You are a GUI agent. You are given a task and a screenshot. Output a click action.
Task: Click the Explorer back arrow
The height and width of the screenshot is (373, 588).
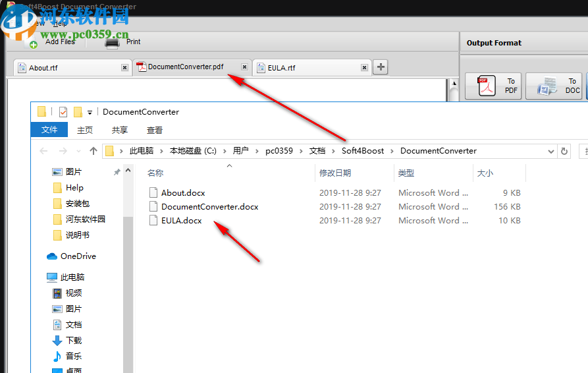pyautogui.click(x=43, y=151)
